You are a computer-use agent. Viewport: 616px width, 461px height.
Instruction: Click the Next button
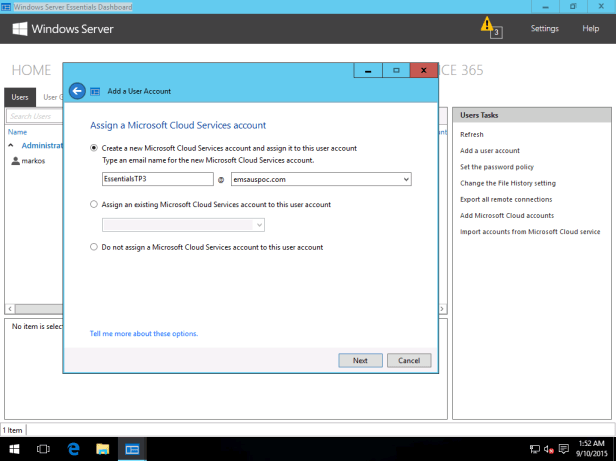click(360, 360)
